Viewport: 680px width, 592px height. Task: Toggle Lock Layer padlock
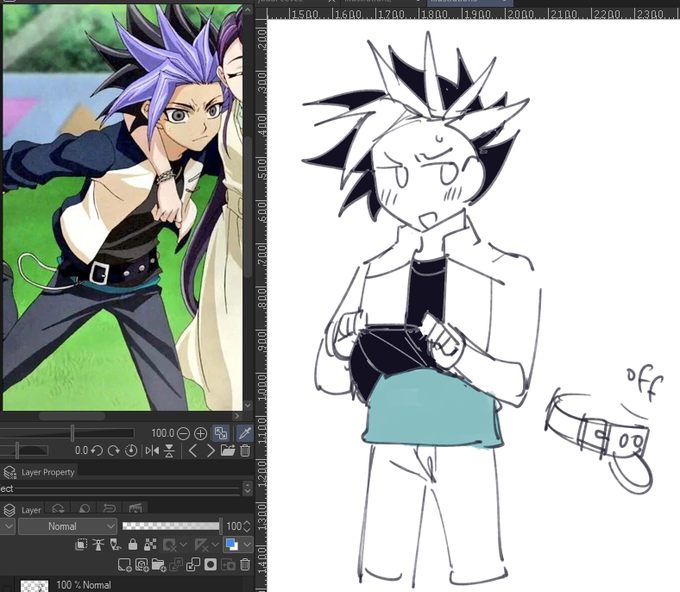[x=133, y=544]
